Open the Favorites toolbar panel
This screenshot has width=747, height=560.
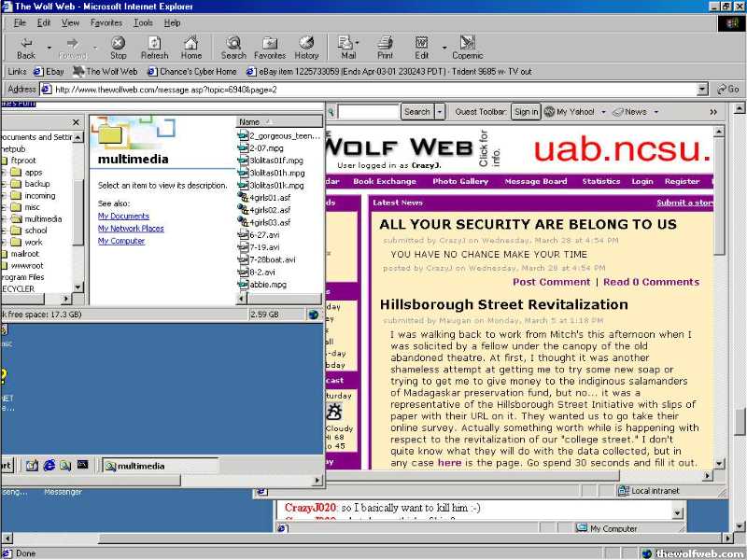click(269, 47)
